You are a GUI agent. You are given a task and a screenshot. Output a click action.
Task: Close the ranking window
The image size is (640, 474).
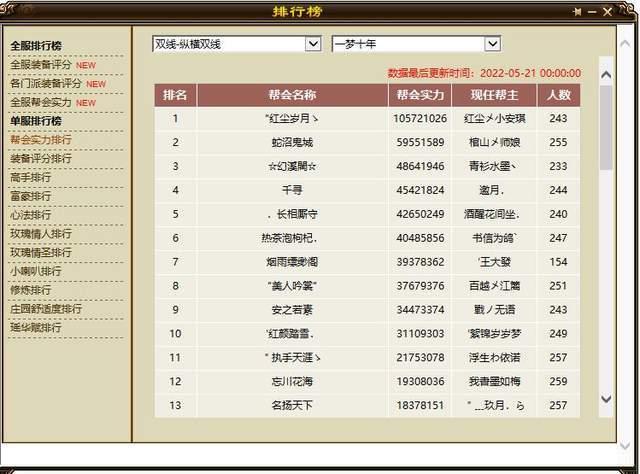point(607,12)
